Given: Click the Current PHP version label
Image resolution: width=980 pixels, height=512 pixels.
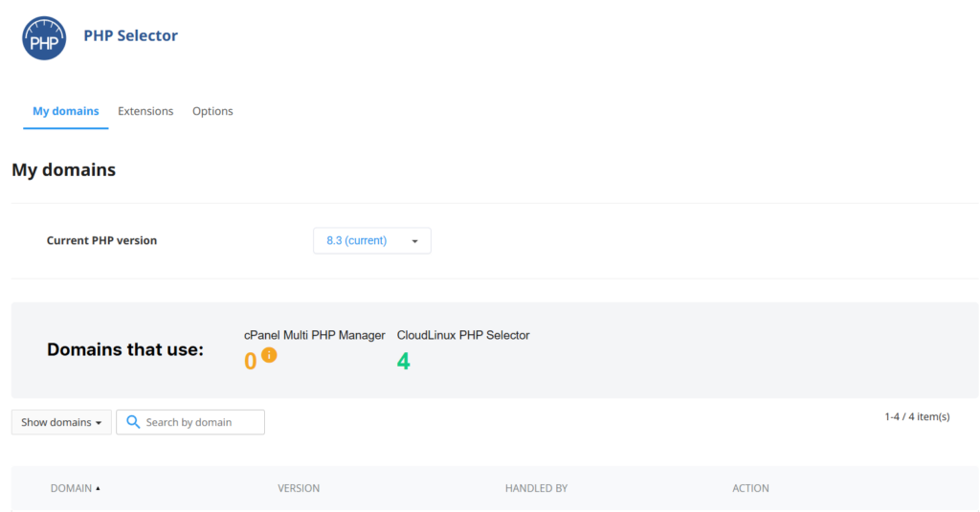Looking at the screenshot, I should [101, 241].
